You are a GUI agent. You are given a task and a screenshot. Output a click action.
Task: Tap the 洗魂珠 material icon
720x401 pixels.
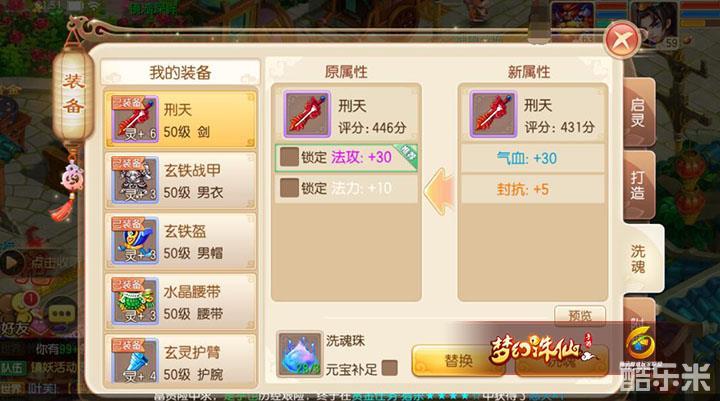point(299,355)
